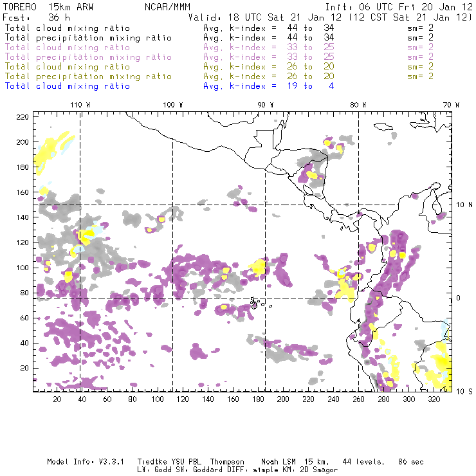Screen dimensions: 476x476
Task: Click the "TORERO 15km ARW" title text
Action: click(48, 7)
